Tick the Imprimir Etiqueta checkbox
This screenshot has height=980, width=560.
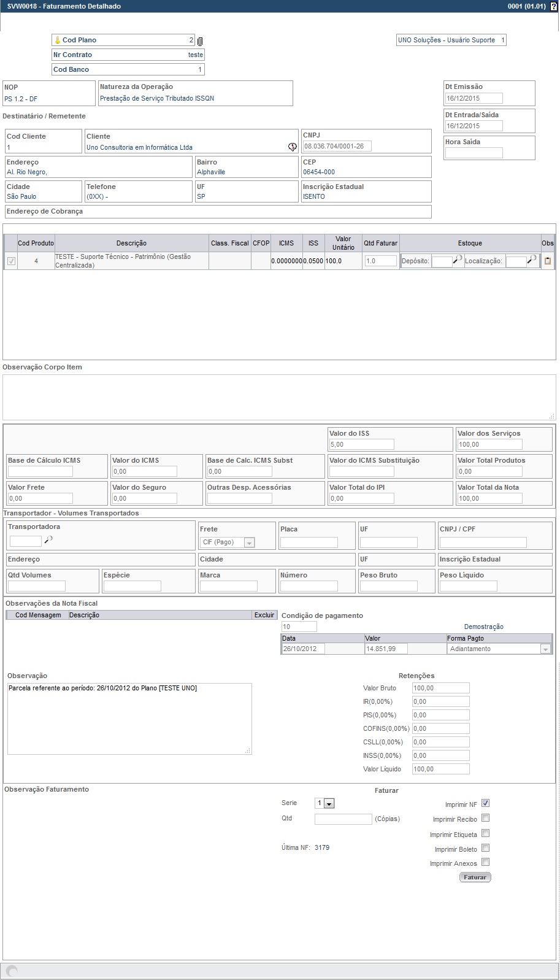(485, 833)
